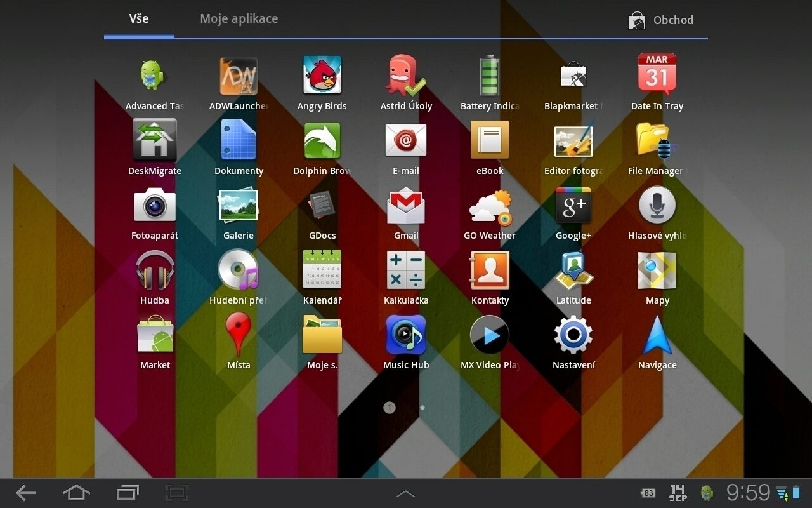The width and height of the screenshot is (812, 508).
Task: Tap the Home navigation button
Action: tap(76, 492)
